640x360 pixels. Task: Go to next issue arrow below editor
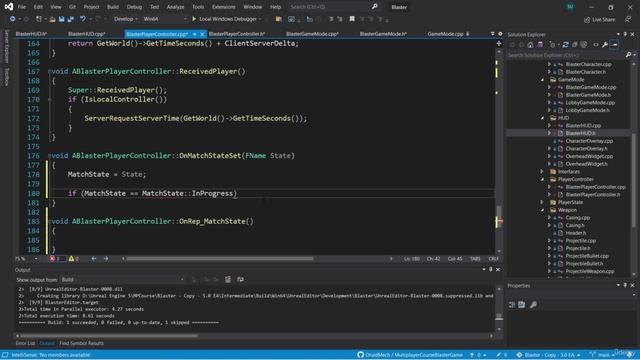click(x=106, y=258)
